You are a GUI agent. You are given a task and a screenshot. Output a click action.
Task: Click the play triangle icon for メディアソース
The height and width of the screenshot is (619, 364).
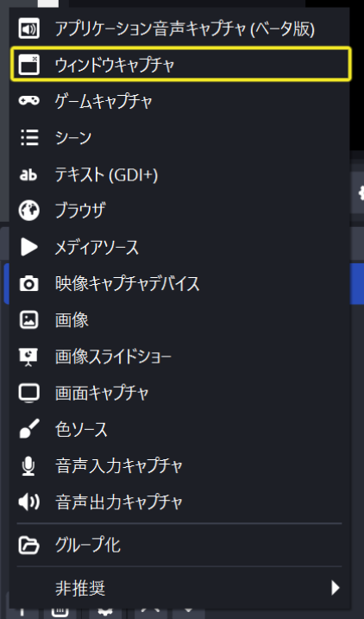click(x=28, y=247)
